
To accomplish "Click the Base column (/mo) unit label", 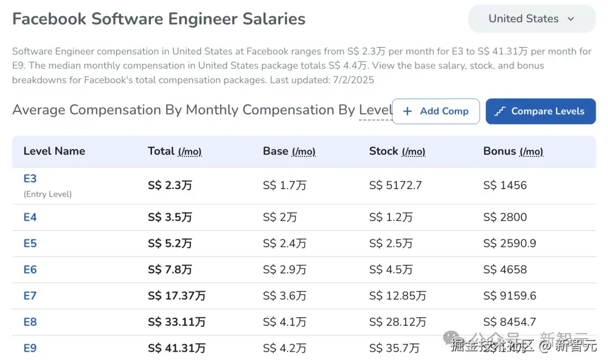I will click(x=303, y=152).
